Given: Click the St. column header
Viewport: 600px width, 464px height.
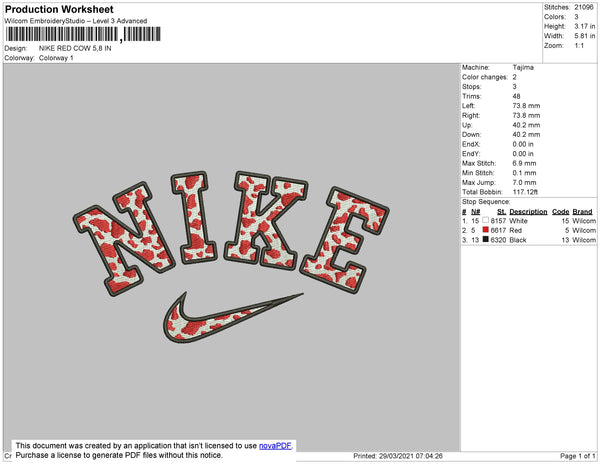Looking at the screenshot, I should pos(501,212).
